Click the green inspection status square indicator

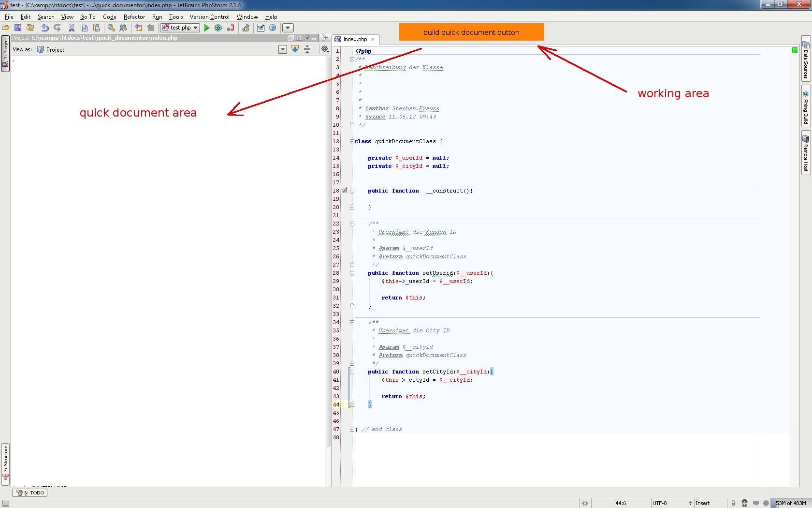(795, 50)
